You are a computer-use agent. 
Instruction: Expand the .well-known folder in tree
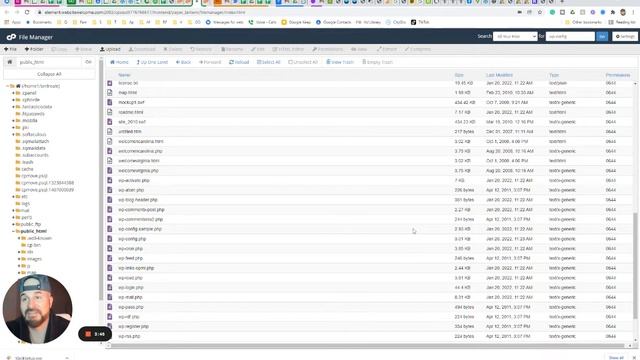click(x=19, y=238)
